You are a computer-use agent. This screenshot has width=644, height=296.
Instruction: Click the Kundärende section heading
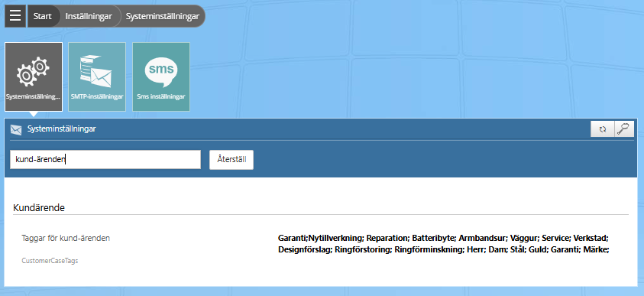(x=39, y=207)
